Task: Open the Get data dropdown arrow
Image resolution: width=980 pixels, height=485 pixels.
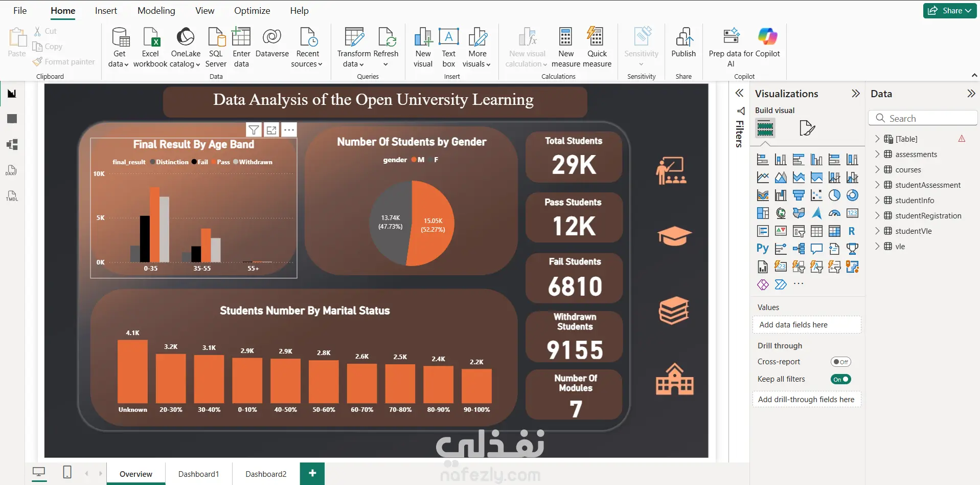Action: click(126, 64)
